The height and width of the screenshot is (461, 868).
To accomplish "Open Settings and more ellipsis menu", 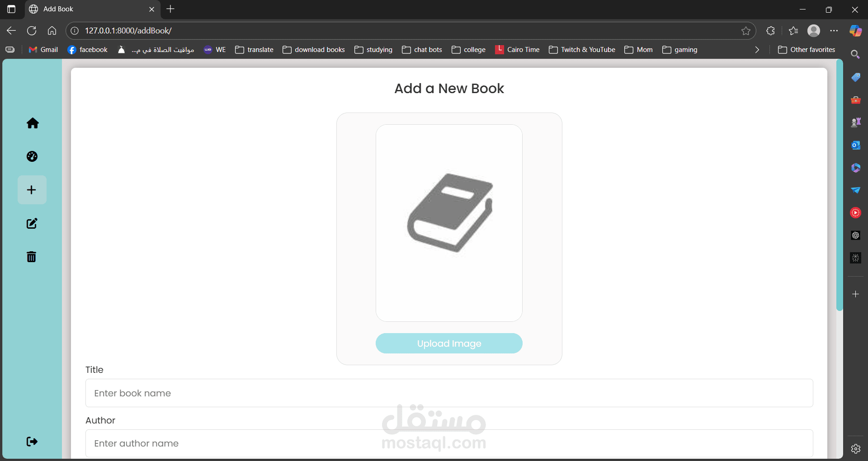I will pos(834,31).
